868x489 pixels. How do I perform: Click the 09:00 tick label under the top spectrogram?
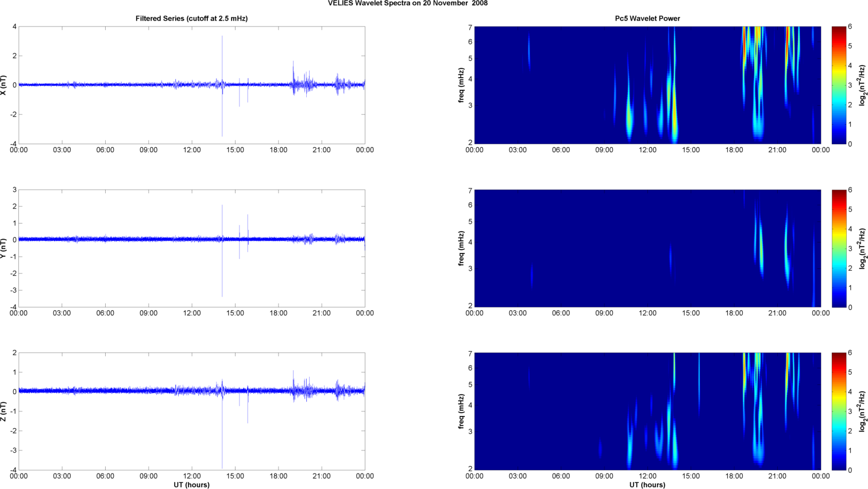coord(604,150)
